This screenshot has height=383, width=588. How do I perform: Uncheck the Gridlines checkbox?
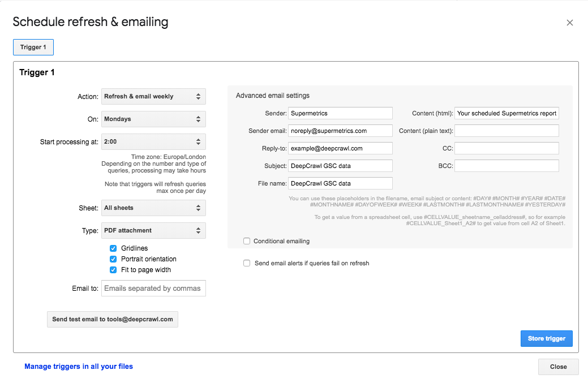click(113, 248)
